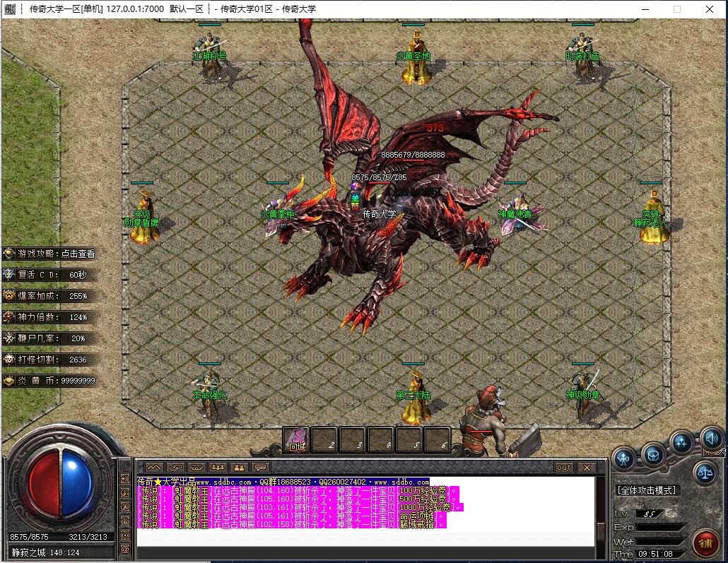728x563 pixels.
Task: Click the 复活 CD: 60秒 row
Action: click(49, 275)
